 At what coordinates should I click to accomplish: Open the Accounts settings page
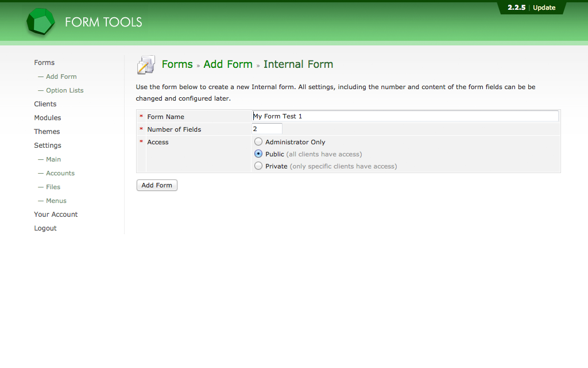click(59, 173)
